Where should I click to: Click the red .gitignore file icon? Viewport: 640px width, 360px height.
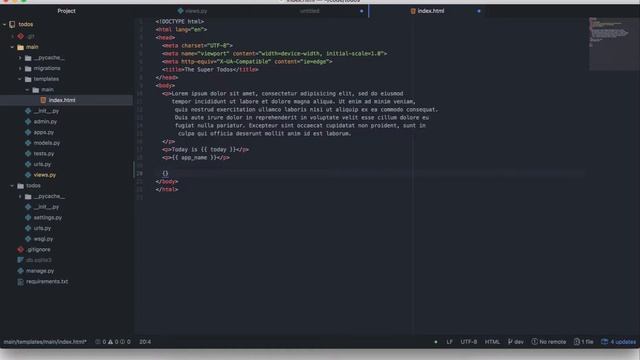point(20,249)
